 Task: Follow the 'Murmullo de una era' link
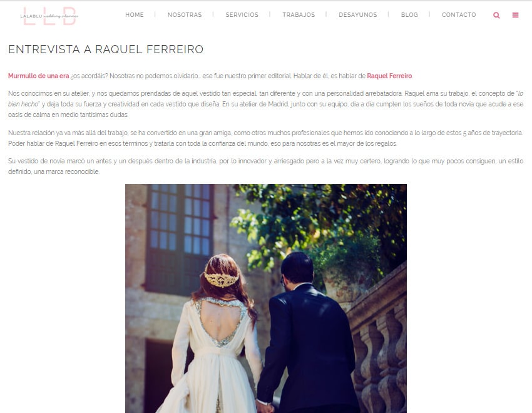(x=39, y=76)
